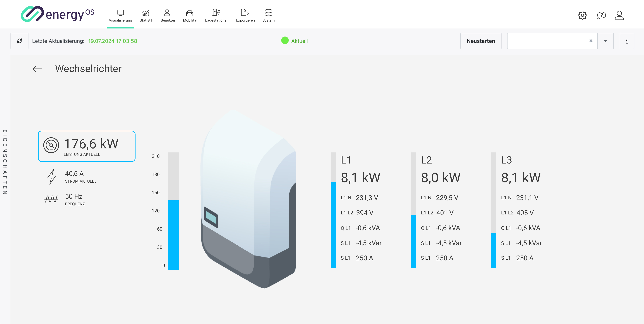Click the energyOS logo
This screenshot has width=644, height=324.
click(57, 14)
